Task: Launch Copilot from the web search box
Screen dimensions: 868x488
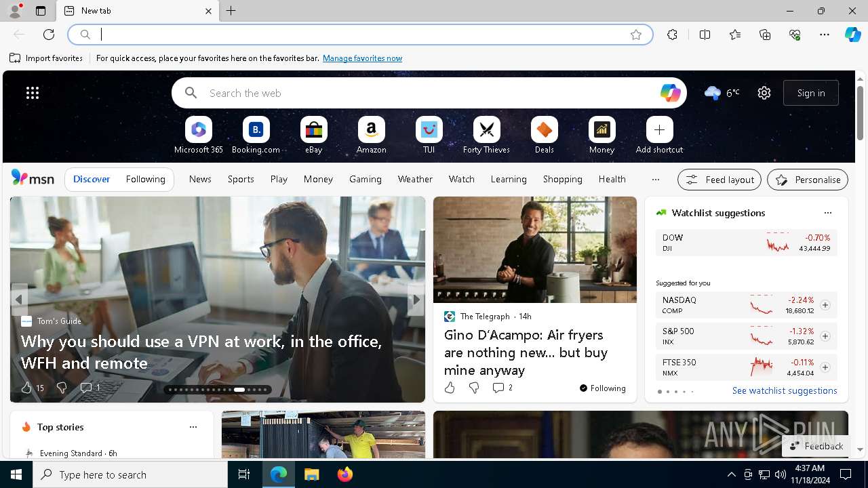Action: tap(670, 93)
